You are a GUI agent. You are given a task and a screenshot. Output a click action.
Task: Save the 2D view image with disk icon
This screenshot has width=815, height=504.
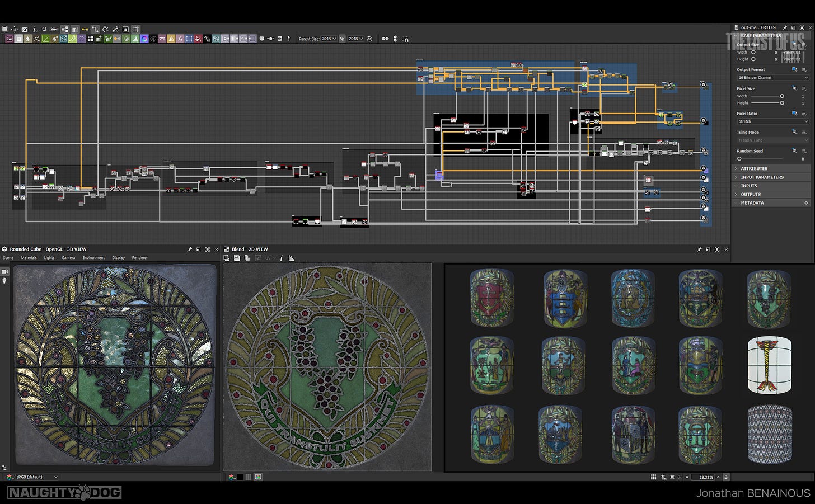[x=237, y=258]
